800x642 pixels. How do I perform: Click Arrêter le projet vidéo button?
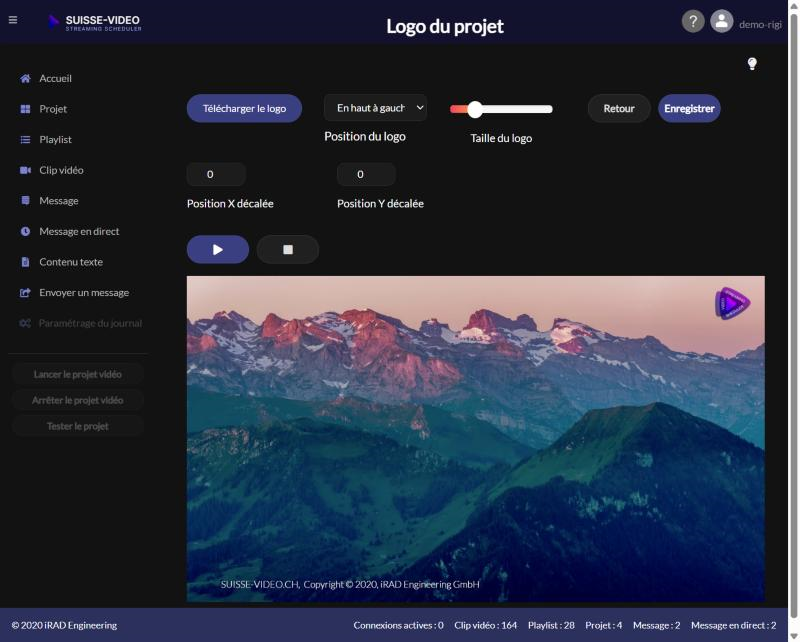tap(78, 401)
